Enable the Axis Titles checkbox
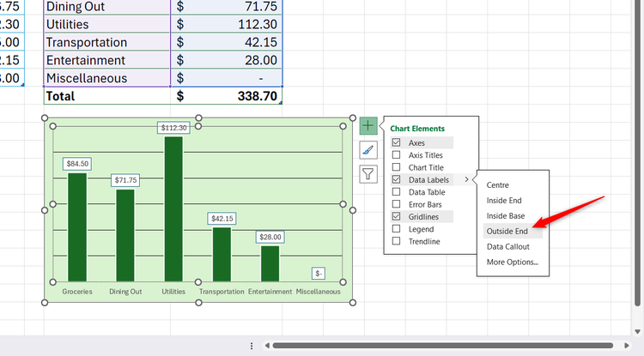The image size is (644, 356). pos(397,155)
